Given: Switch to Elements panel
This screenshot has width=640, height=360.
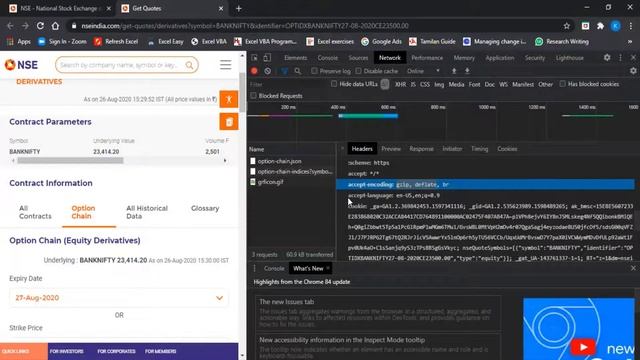Looking at the screenshot, I should [x=296, y=58].
